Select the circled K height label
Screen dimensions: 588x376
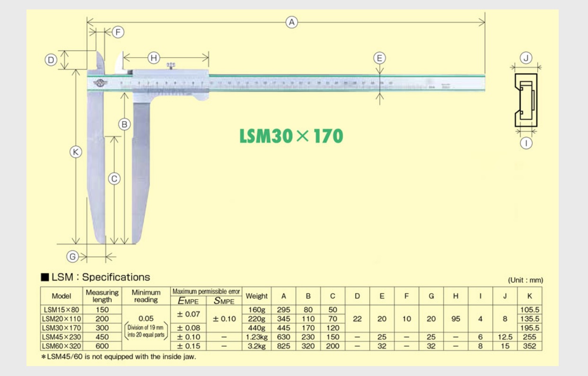76,152
